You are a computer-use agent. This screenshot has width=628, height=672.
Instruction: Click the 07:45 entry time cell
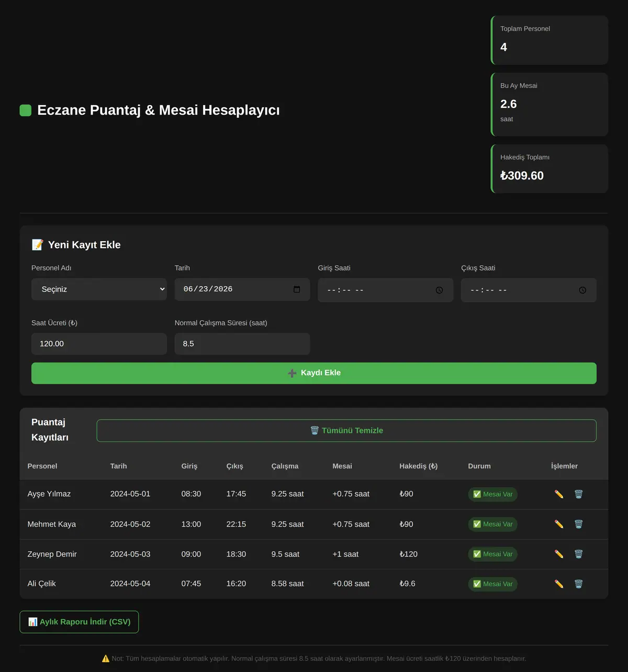click(x=191, y=584)
